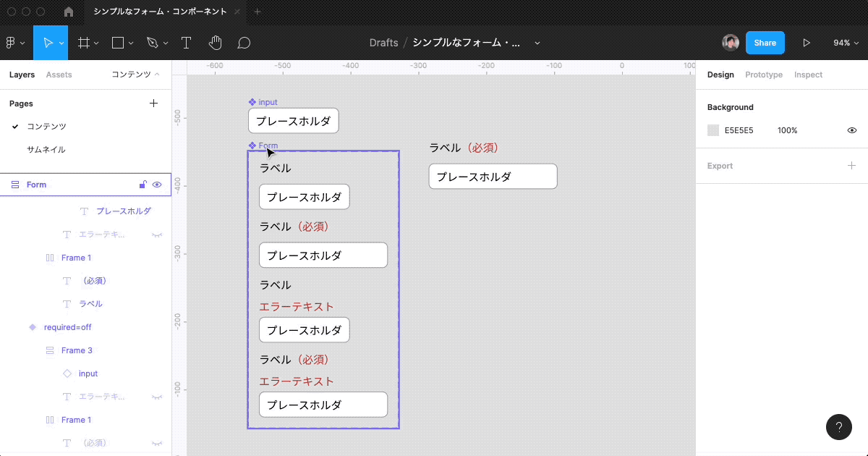Add an export setting
The height and width of the screenshot is (456, 868).
[852, 166]
